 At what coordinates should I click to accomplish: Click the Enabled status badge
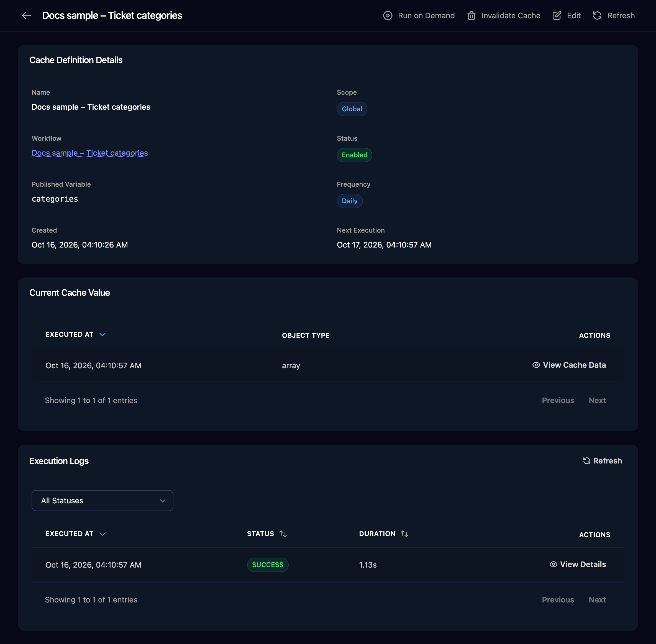click(354, 155)
